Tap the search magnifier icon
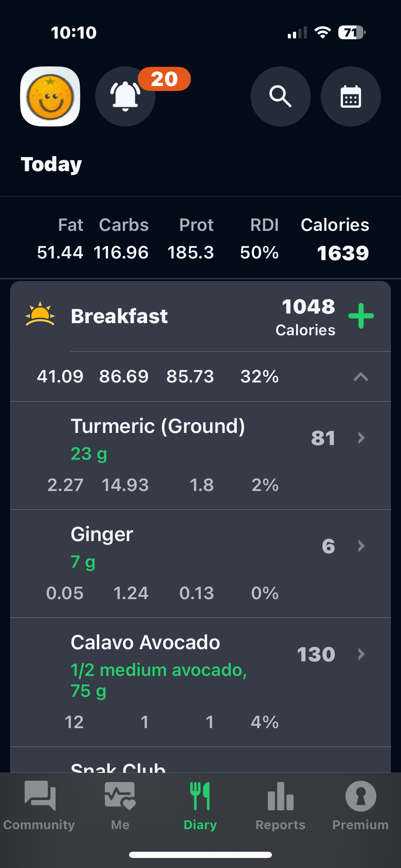 (280, 96)
